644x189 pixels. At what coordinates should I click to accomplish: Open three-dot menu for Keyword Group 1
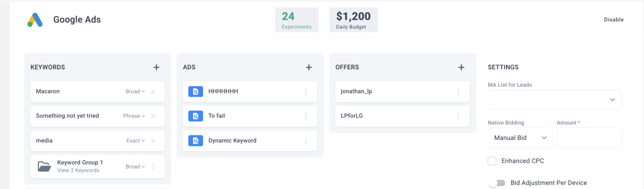tap(153, 166)
